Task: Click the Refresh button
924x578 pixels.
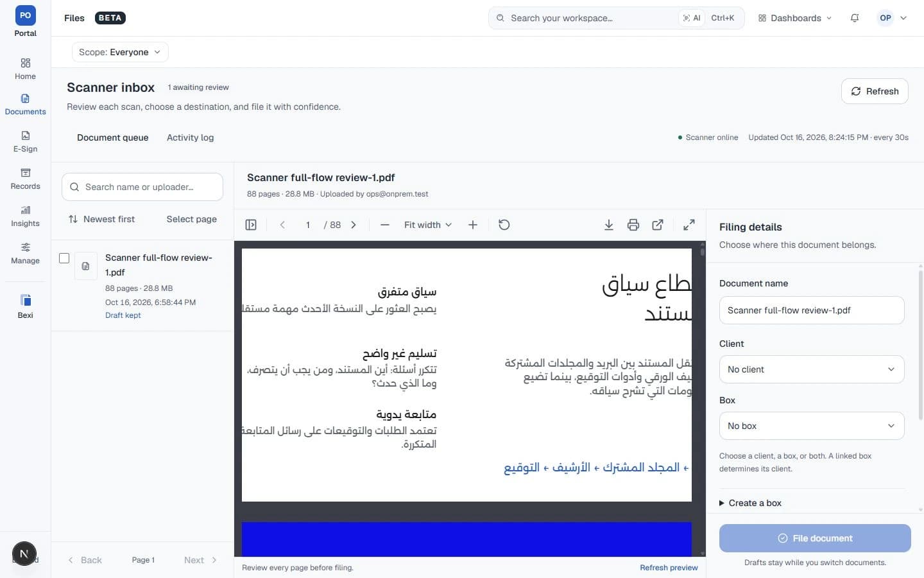Action: tap(875, 91)
